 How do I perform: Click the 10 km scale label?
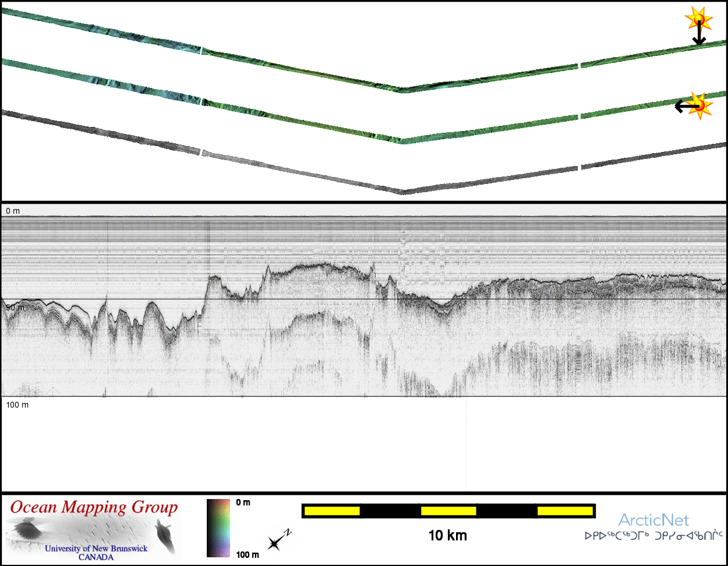(x=447, y=536)
